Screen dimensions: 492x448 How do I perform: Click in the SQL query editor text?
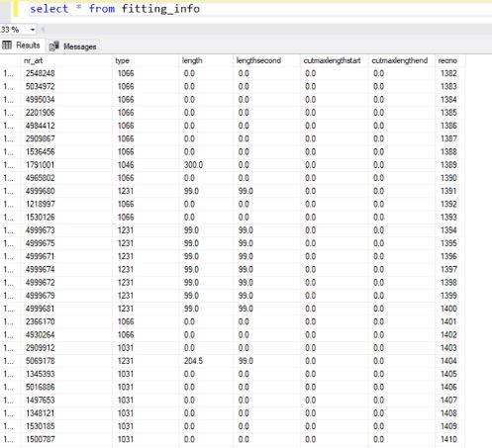(x=115, y=8)
